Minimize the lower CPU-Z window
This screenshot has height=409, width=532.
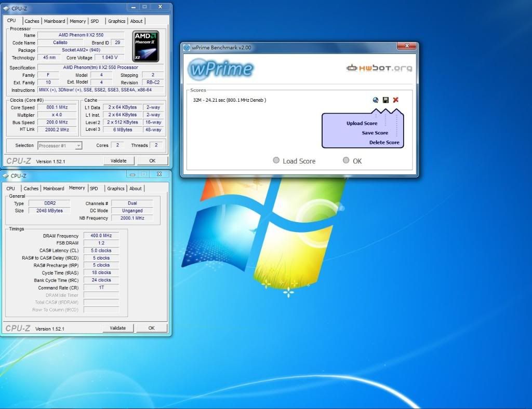click(x=132, y=174)
